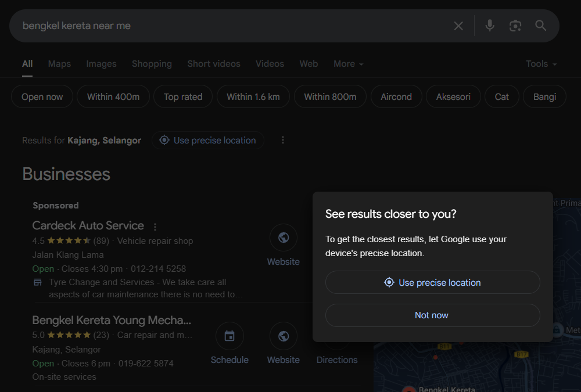The width and height of the screenshot is (581, 392).
Task: Dismiss the popup with Not now
Action: tap(433, 315)
